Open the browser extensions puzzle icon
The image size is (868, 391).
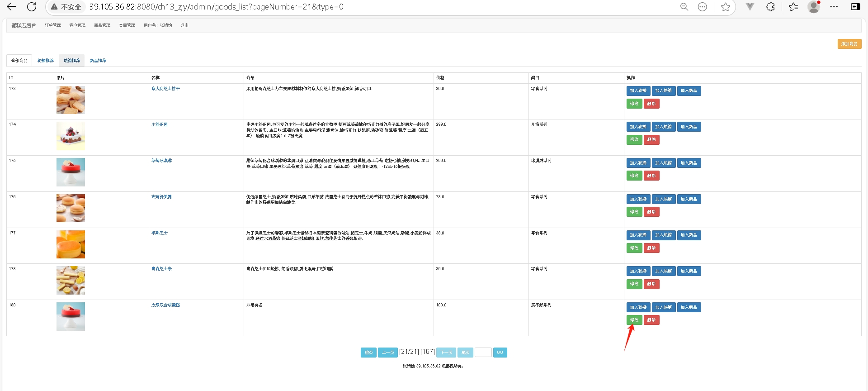pyautogui.click(x=771, y=7)
